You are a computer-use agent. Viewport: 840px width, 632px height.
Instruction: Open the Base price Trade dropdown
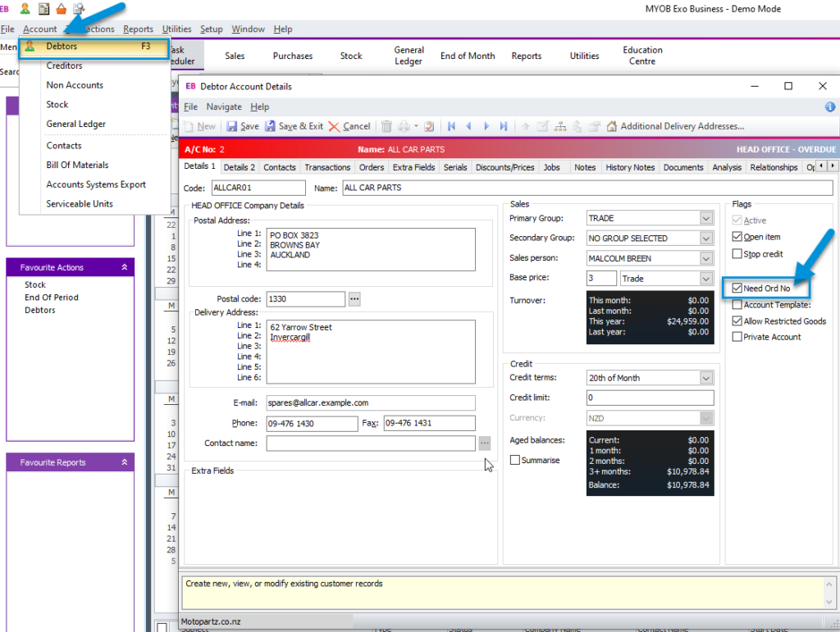click(706, 278)
